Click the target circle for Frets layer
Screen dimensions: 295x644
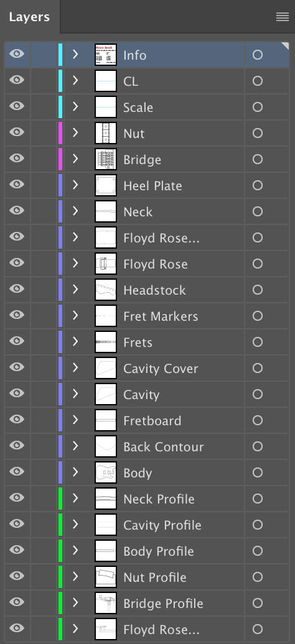[x=258, y=342]
